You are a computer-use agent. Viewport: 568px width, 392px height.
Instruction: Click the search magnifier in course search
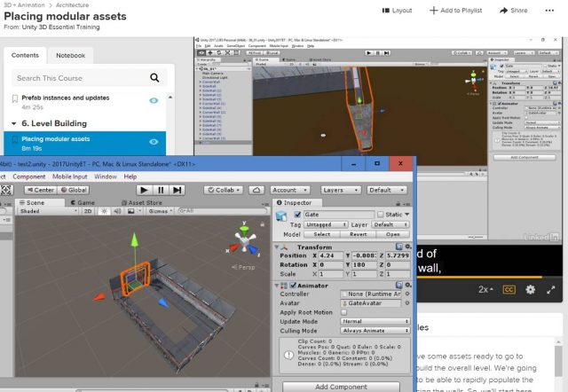pyautogui.click(x=154, y=77)
